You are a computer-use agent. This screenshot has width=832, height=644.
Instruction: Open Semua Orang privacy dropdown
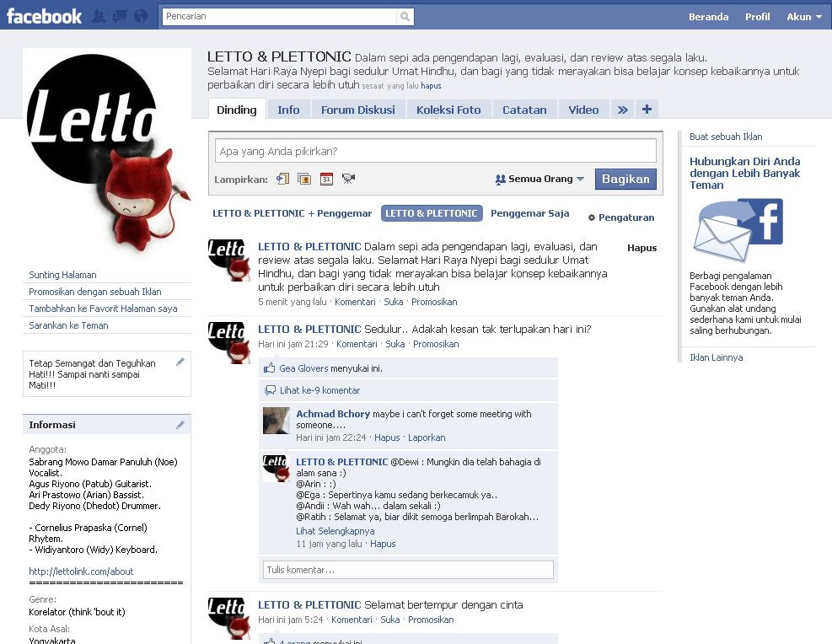(539, 179)
